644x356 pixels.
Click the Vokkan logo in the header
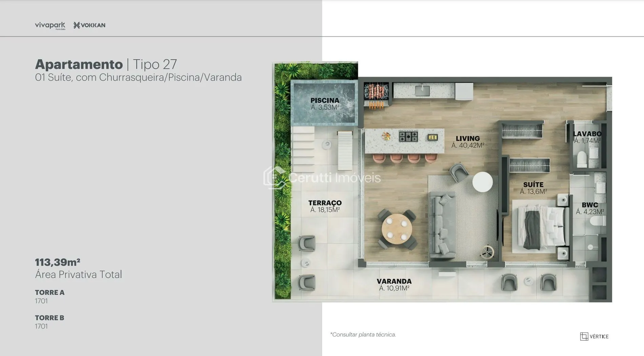89,25
